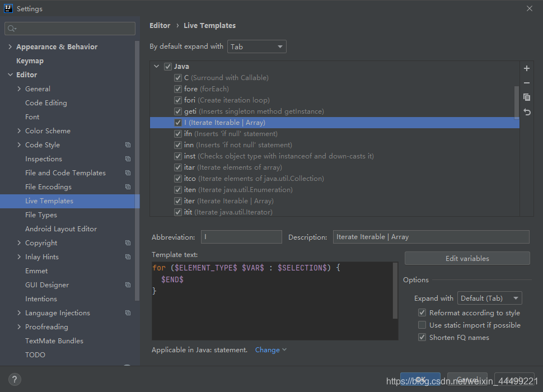Select the C (Surround with Callable) template
Image resolution: width=543 pixels, height=392 pixels.
pos(335,78)
